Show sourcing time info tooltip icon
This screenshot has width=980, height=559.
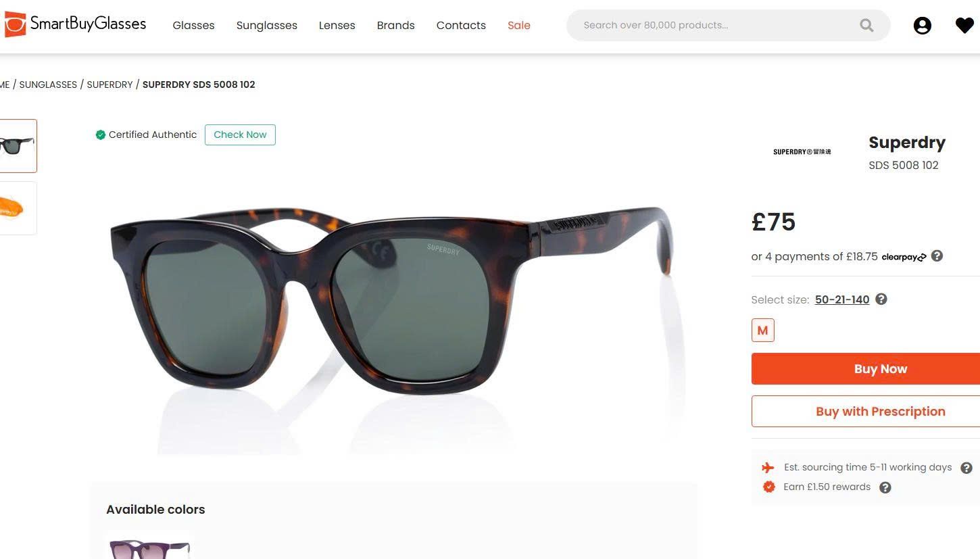pos(966,468)
